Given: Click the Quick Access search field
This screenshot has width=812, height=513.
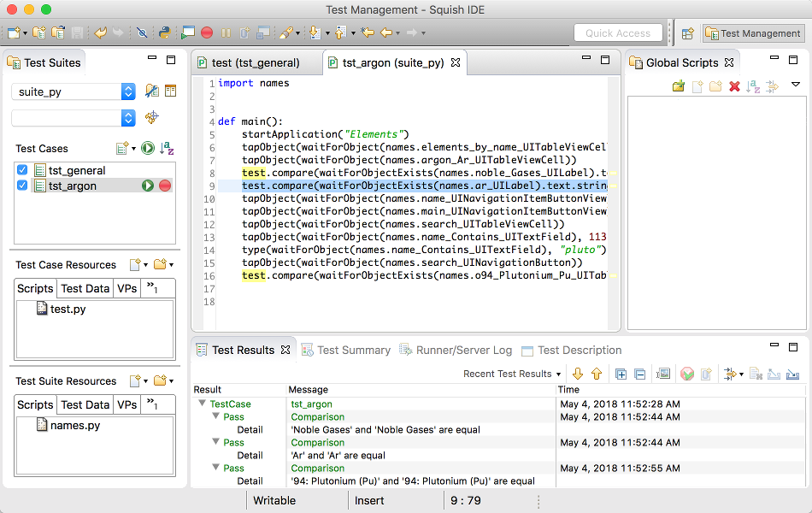Looking at the screenshot, I should tap(618, 33).
